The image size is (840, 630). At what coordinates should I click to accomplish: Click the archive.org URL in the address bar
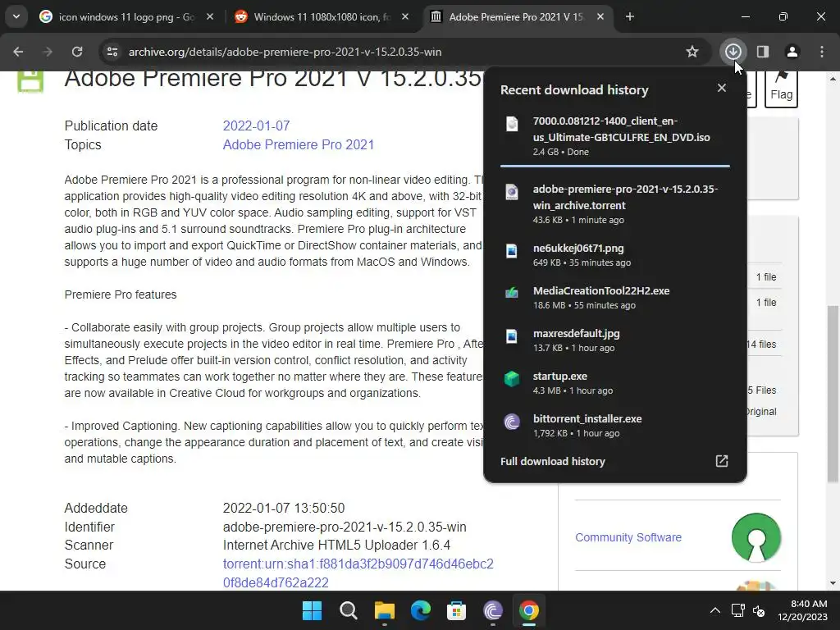click(x=285, y=52)
